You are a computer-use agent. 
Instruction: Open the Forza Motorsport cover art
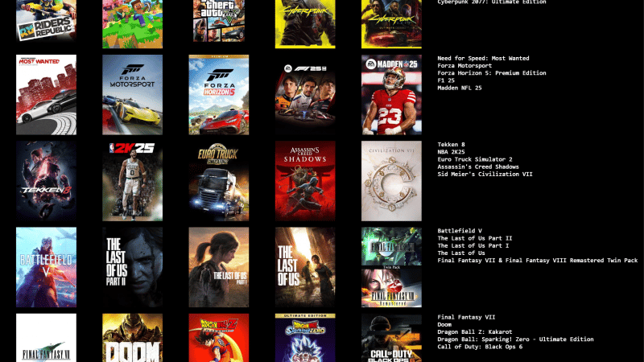coord(132,95)
